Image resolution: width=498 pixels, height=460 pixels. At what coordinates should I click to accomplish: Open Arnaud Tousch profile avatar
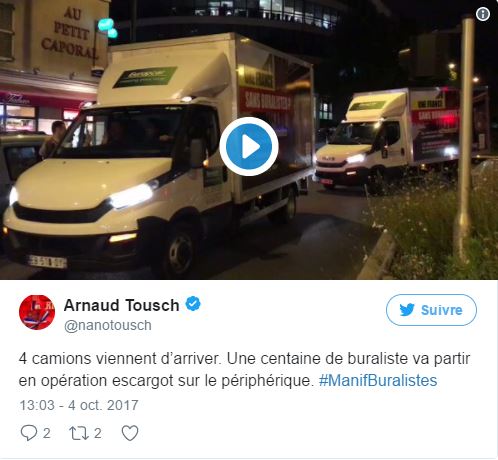coord(37,312)
